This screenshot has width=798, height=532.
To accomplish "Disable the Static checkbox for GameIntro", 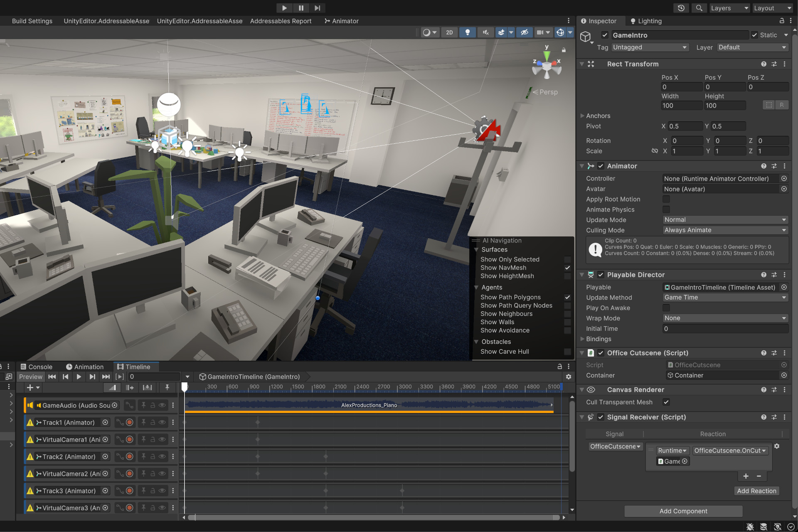I will [754, 35].
